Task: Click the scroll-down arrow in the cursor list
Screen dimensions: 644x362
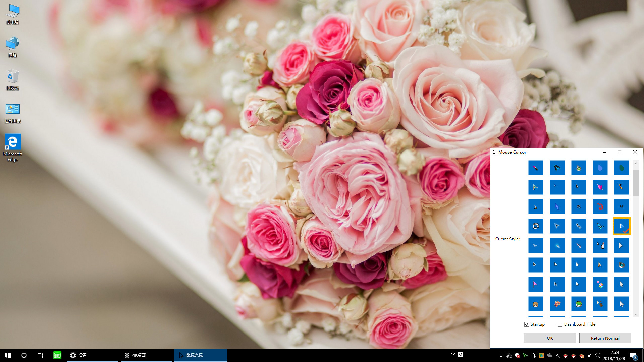Action: point(636,315)
